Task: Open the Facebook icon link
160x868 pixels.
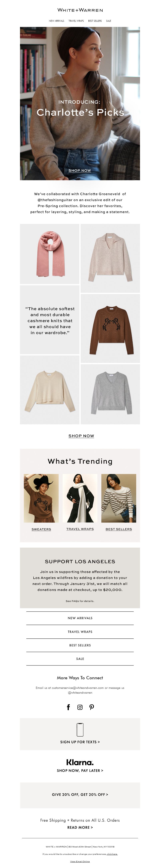Action: point(68,707)
